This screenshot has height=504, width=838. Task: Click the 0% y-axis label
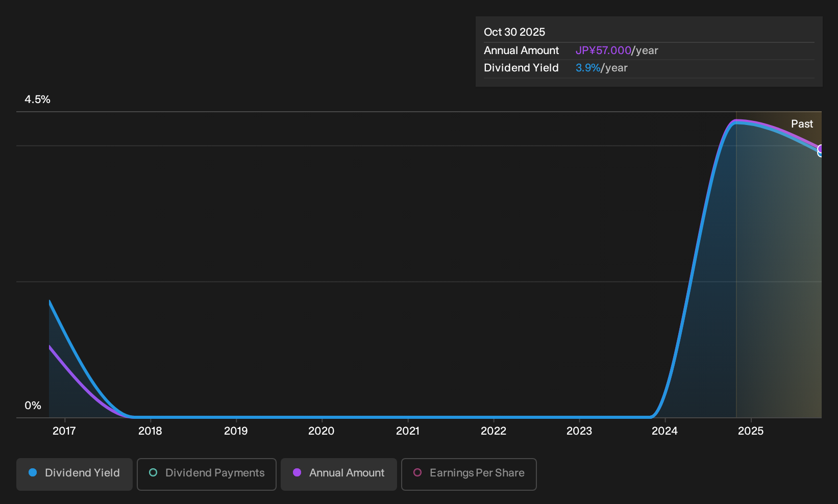[33, 406]
